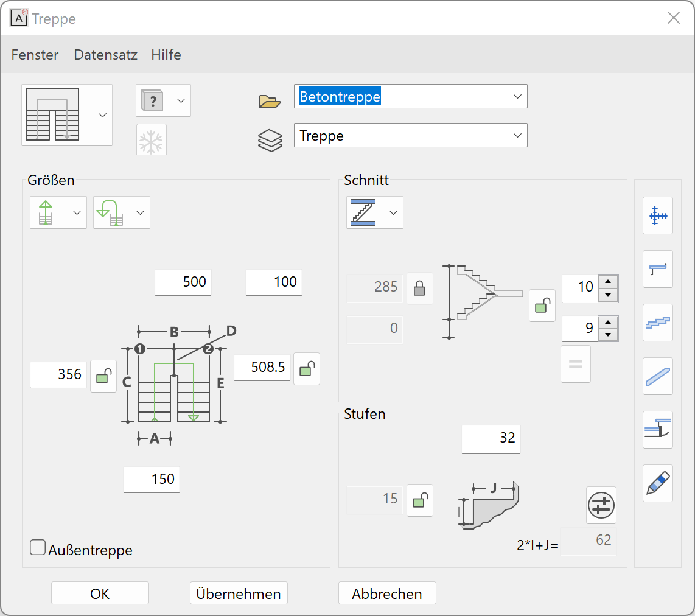This screenshot has height=616, width=695.
Task: Click the A field showing 150
Action: point(152,479)
